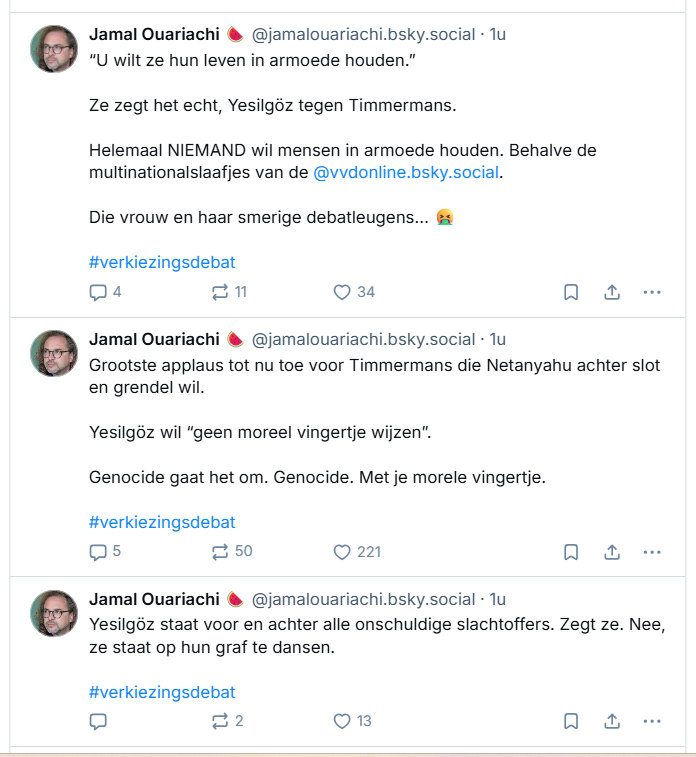The height and width of the screenshot is (757, 696).
Task: Bookmark the "armoede houden" post
Action: (571, 292)
